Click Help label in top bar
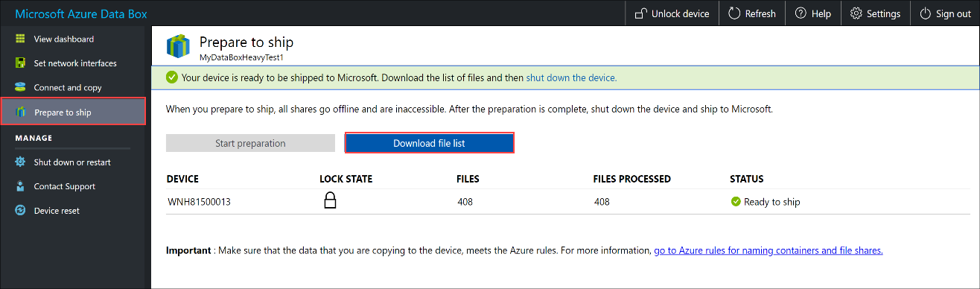 pos(821,13)
